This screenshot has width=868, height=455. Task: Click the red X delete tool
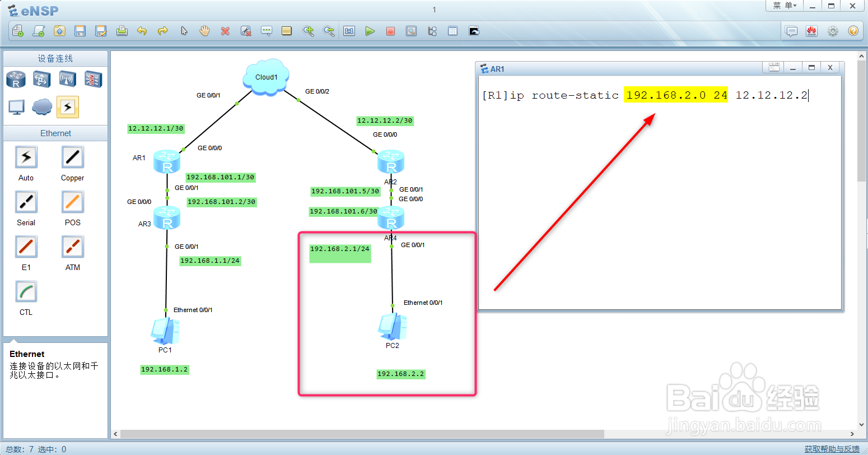225,31
